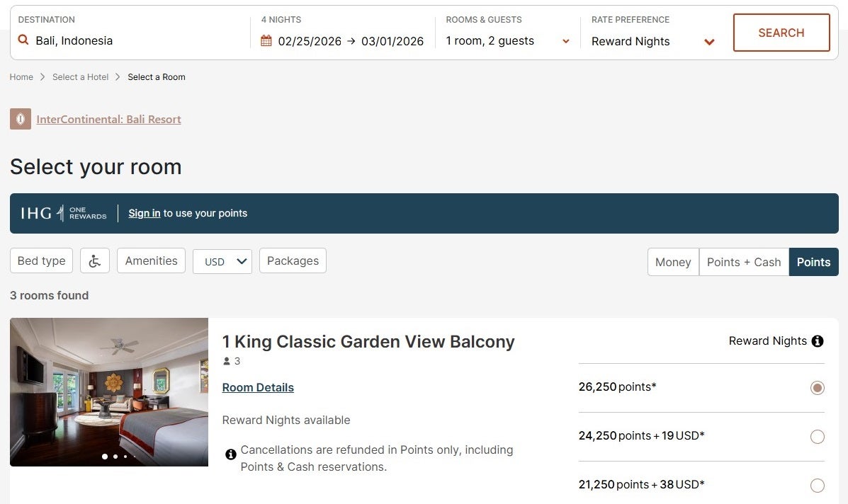The height and width of the screenshot is (504, 848).
Task: Click Sign in to use points
Action: point(145,213)
